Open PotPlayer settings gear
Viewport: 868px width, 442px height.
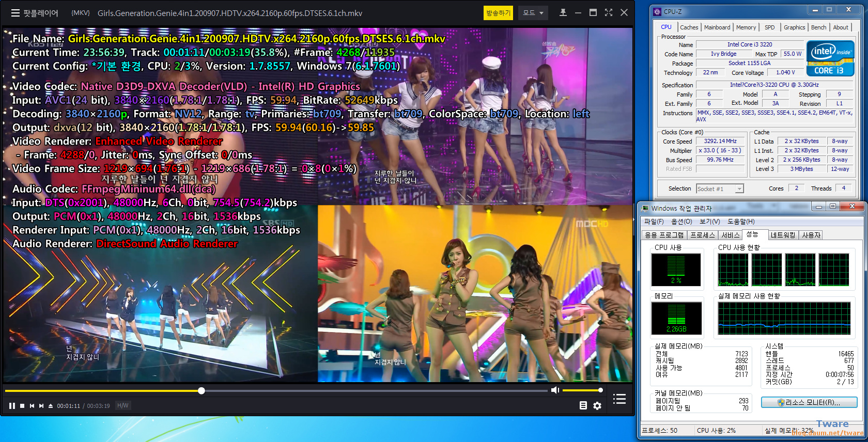pyautogui.click(x=597, y=406)
